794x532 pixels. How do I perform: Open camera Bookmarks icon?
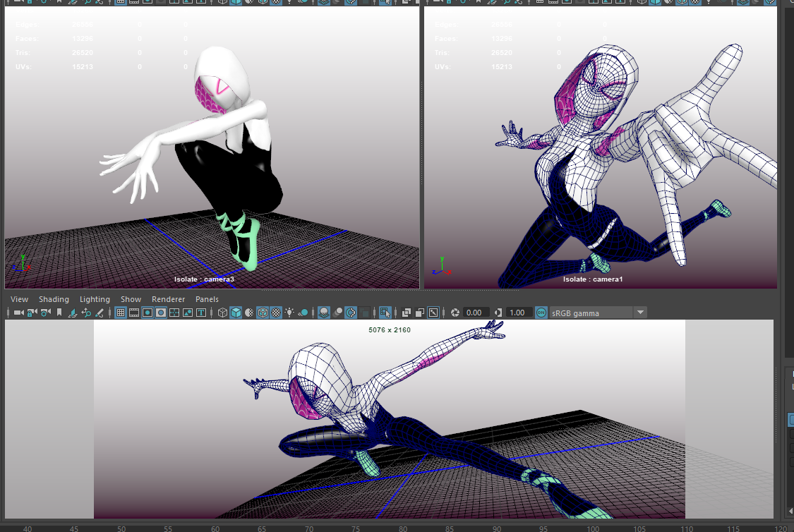[x=59, y=313]
